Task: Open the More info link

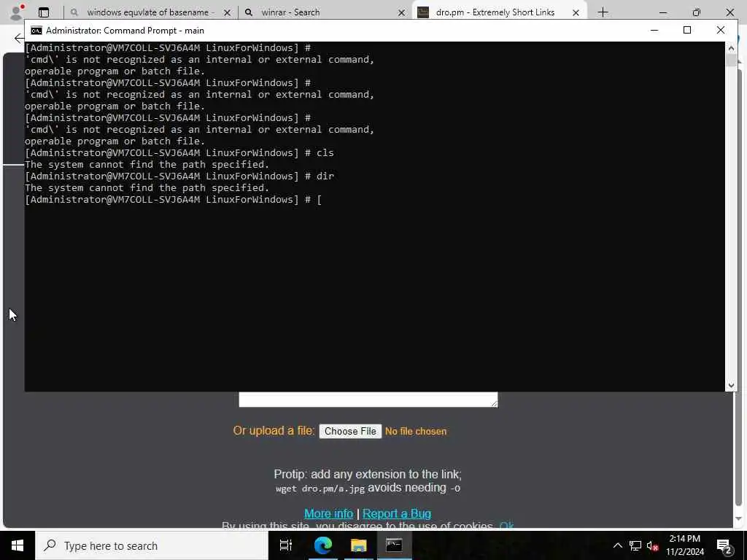Action: (328, 514)
